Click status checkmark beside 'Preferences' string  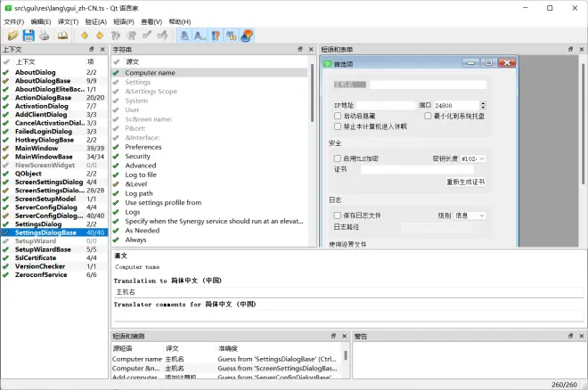116,147
